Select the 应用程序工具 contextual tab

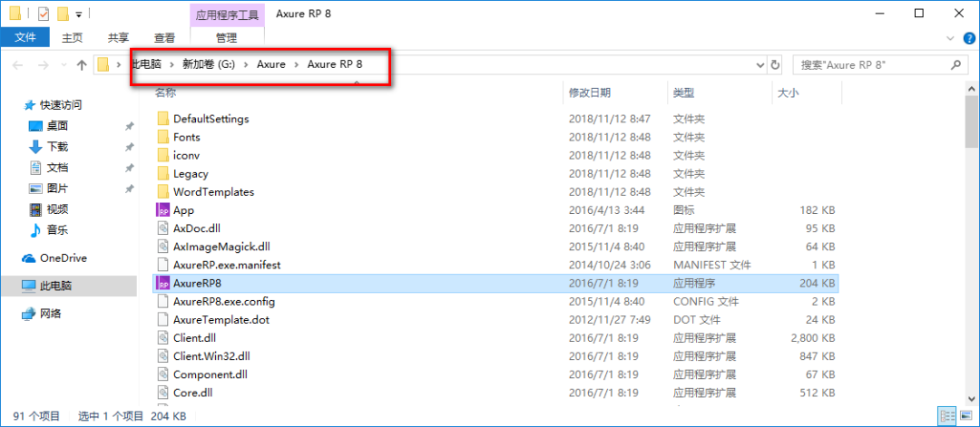(226, 15)
